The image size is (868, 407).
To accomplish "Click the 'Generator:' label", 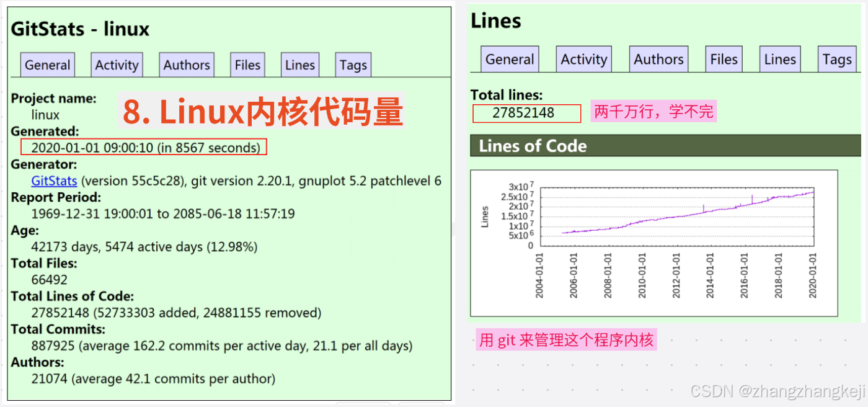I will pyautogui.click(x=44, y=164).
